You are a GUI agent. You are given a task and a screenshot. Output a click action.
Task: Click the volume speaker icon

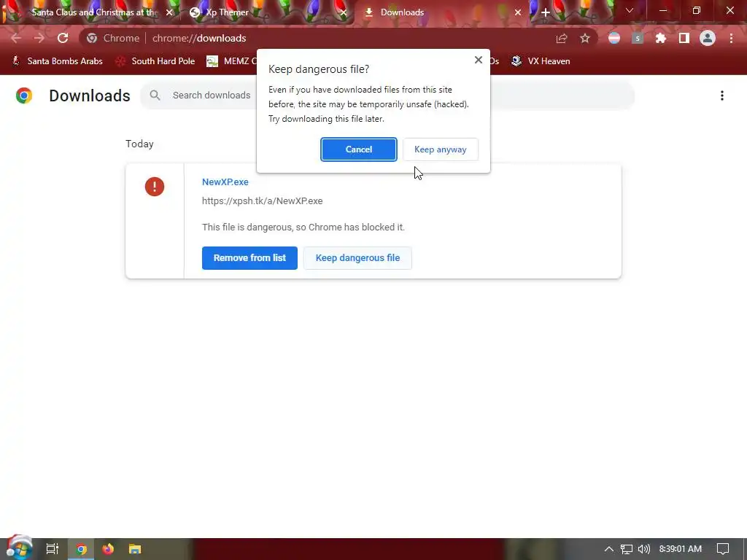(x=643, y=549)
